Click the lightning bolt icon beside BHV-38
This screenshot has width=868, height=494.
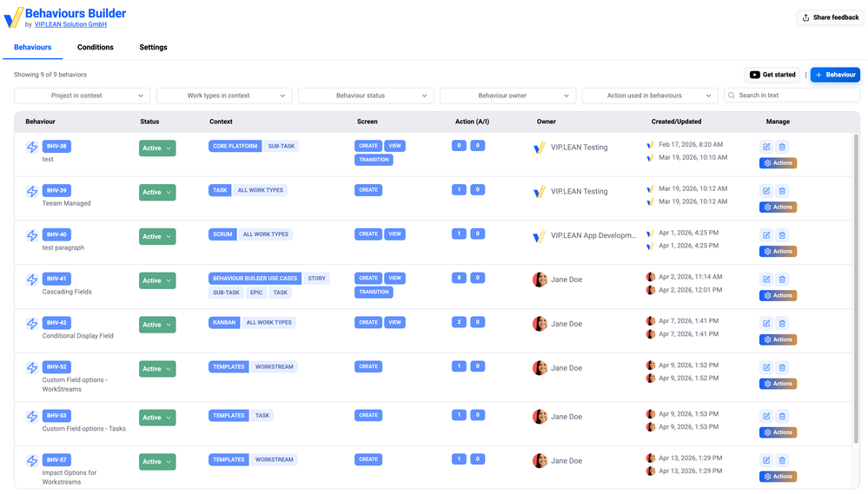coord(32,147)
